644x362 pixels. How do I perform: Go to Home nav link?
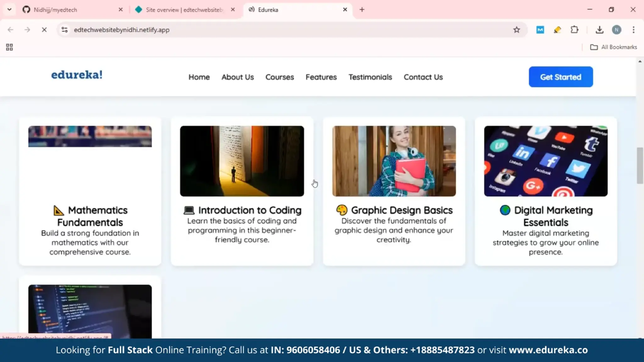(x=199, y=77)
